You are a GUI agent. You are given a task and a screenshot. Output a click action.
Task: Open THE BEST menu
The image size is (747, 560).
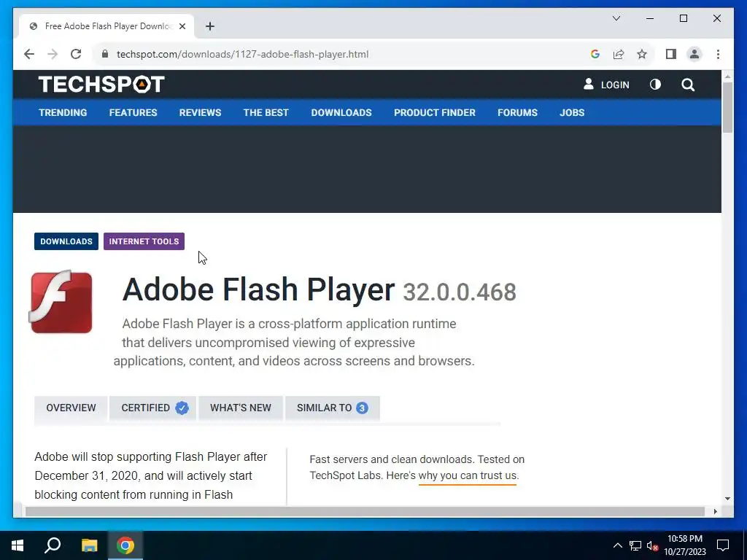click(x=266, y=113)
